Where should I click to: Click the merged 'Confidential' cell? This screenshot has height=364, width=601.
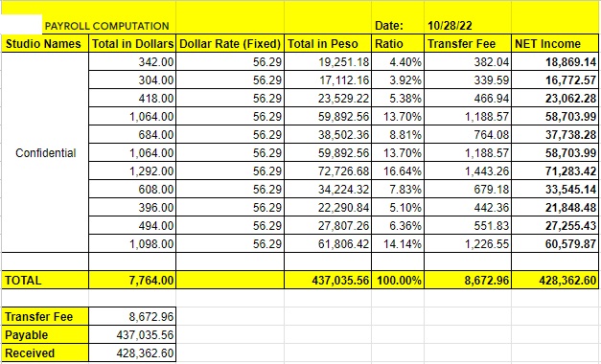pos(45,152)
